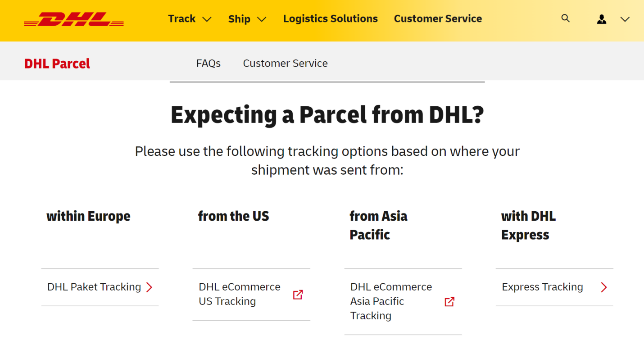Expand the Track dropdown chevron
This screenshot has width=644, height=345.
(207, 19)
